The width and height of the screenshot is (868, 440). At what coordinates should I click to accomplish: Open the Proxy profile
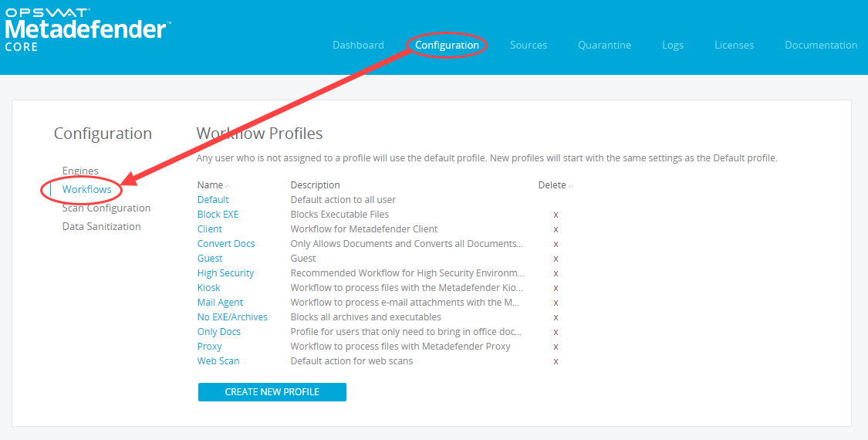210,347
